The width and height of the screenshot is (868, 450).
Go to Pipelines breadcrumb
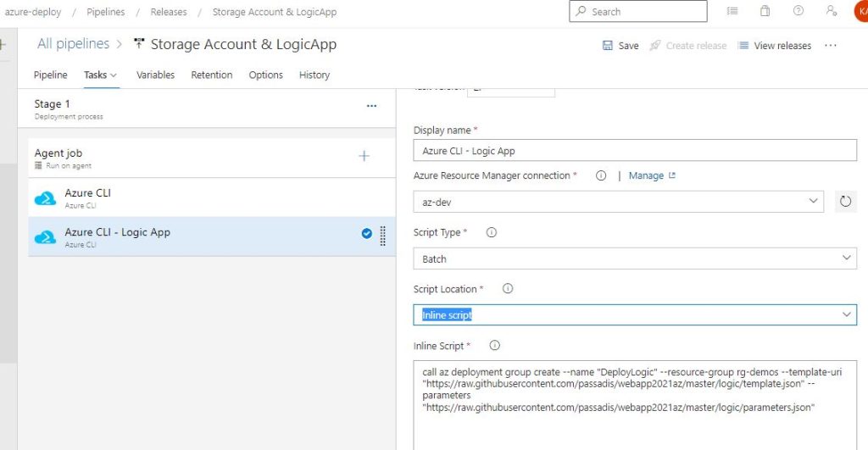106,12
